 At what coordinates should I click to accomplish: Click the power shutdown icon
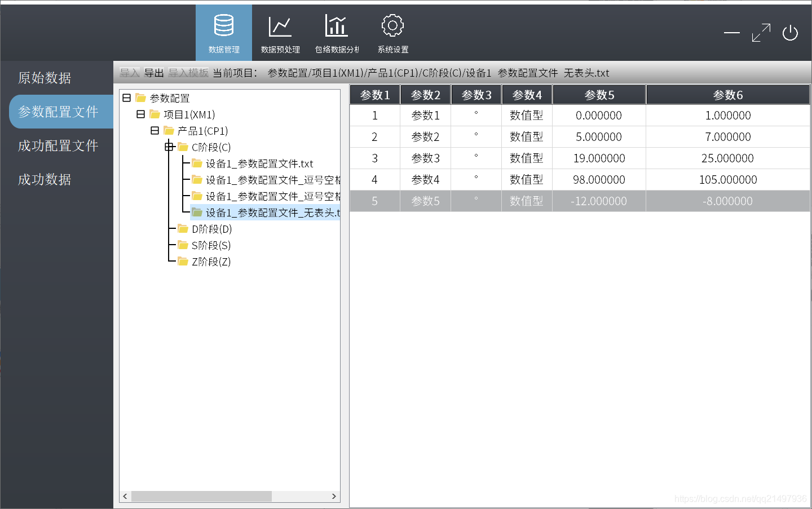click(x=790, y=33)
